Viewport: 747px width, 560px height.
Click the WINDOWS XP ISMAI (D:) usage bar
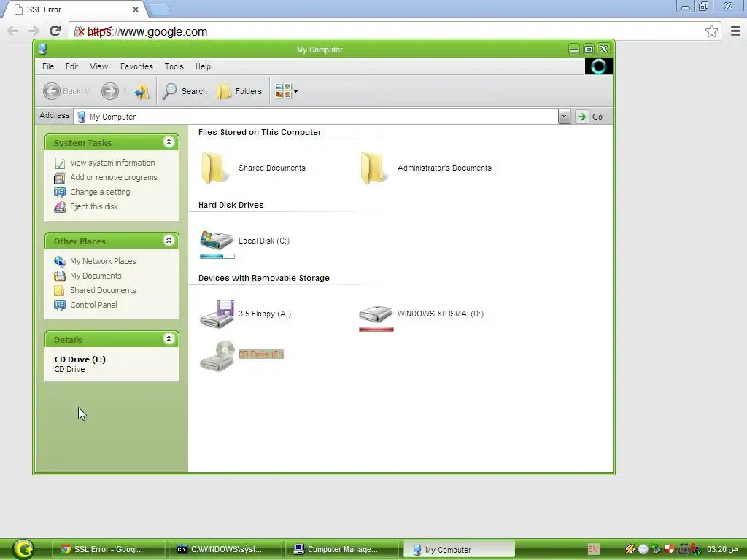376,330
